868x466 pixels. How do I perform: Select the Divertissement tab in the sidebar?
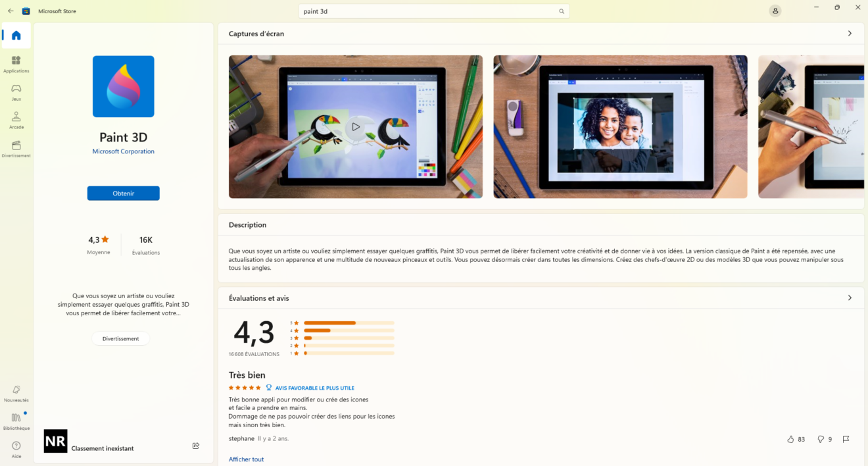pyautogui.click(x=16, y=148)
